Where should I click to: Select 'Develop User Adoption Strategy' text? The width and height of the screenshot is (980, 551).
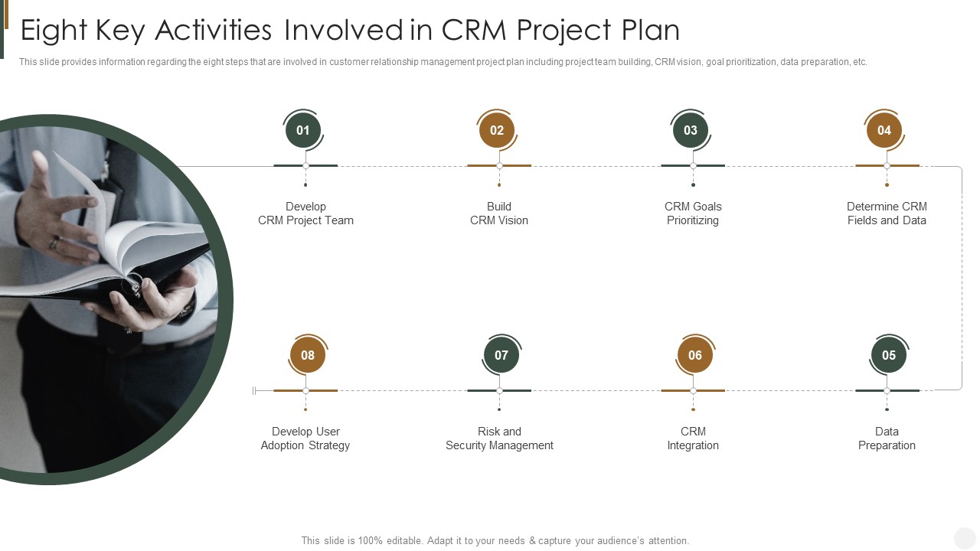[305, 439]
